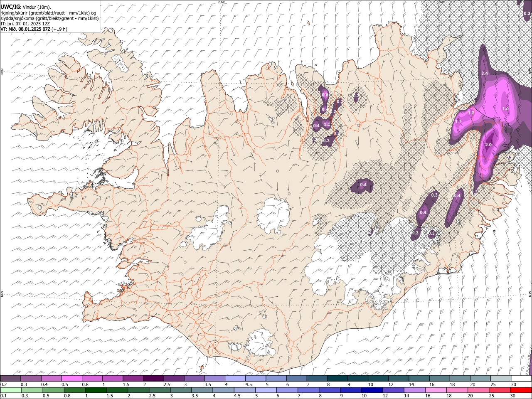Pick the 0.8 swatch in top legend row
The width and height of the screenshot is (532, 399).
point(92,378)
